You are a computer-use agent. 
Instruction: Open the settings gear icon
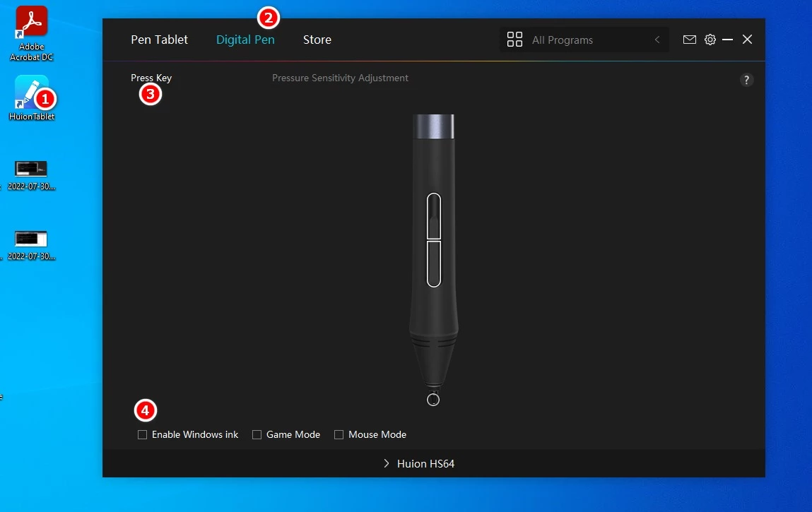[710, 40]
